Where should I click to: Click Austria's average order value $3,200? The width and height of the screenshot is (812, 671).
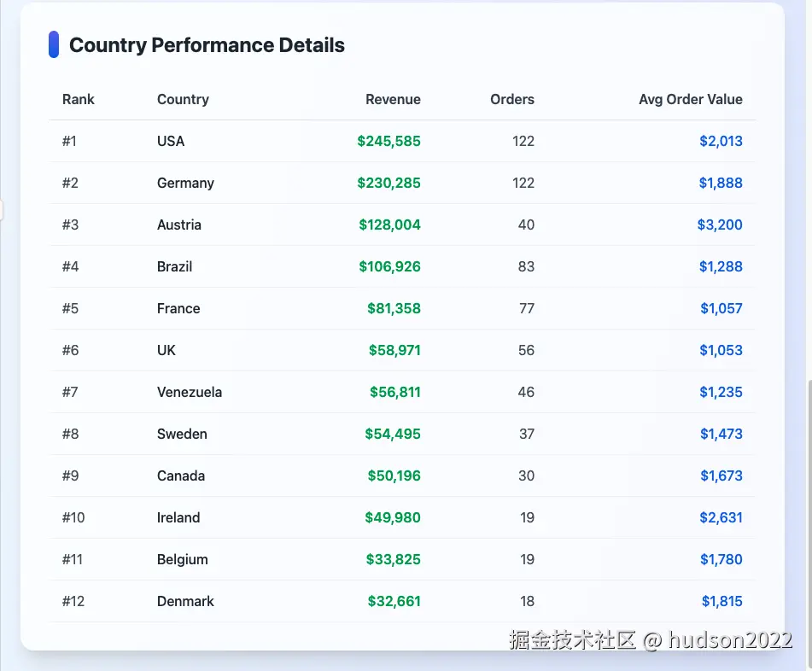click(720, 225)
